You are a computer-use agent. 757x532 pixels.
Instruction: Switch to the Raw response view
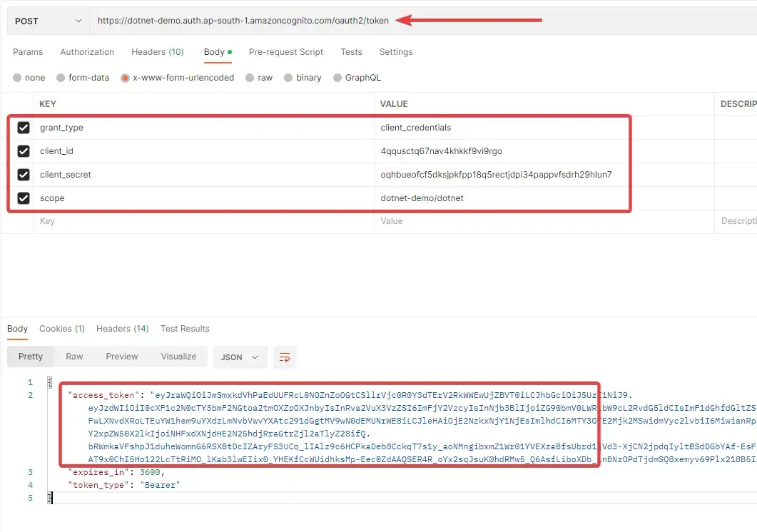tap(74, 357)
